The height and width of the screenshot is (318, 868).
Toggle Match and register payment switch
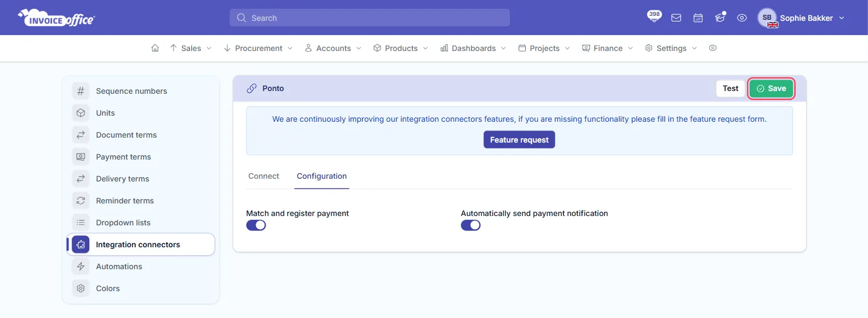(x=256, y=225)
